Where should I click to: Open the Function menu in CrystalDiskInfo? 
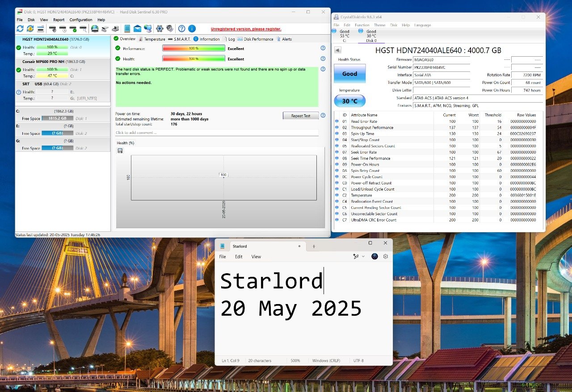(x=362, y=25)
